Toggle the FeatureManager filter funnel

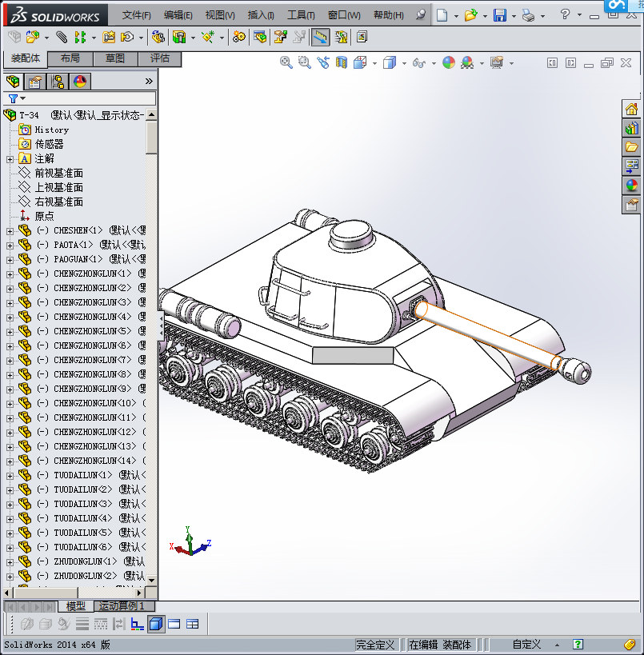(13, 97)
